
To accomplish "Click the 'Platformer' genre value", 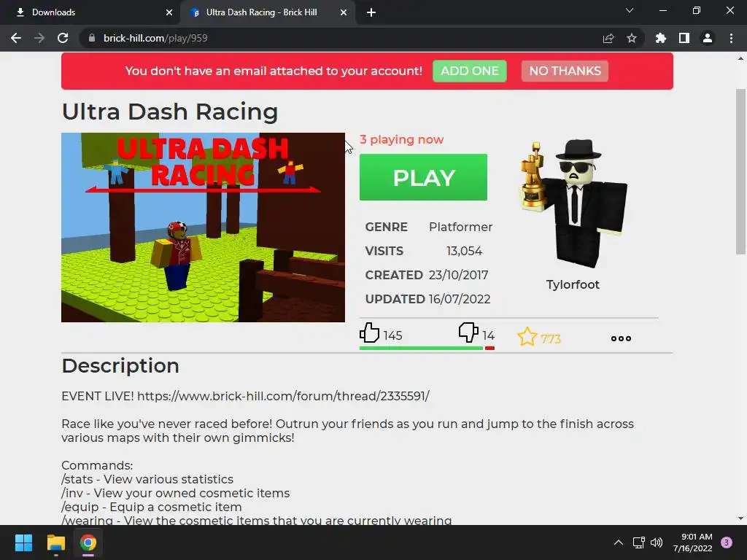I will [x=461, y=227].
